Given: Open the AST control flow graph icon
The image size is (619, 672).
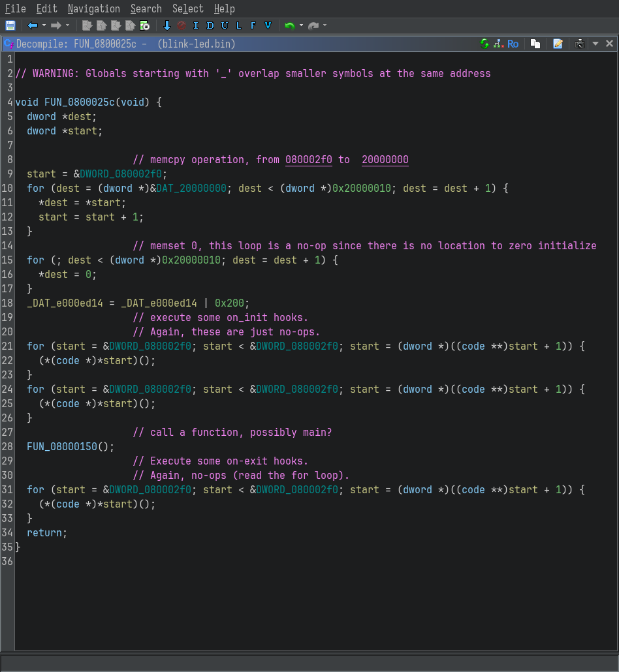Looking at the screenshot, I should click(x=498, y=44).
